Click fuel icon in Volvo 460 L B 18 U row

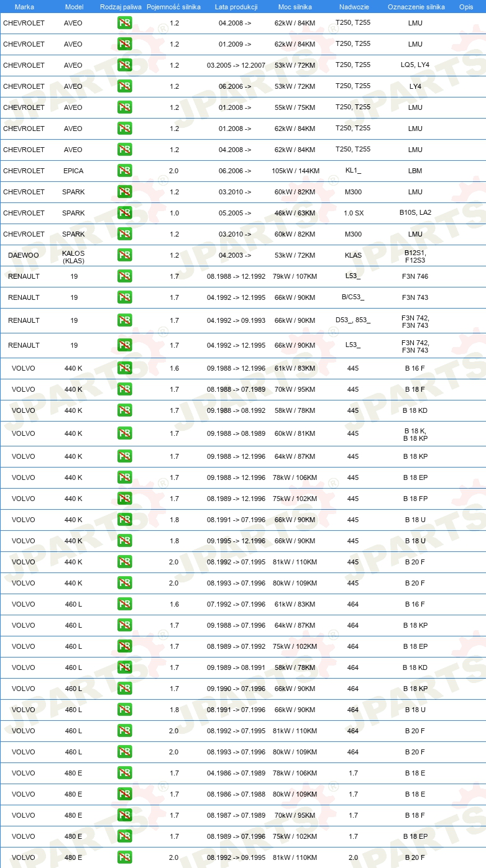click(124, 710)
